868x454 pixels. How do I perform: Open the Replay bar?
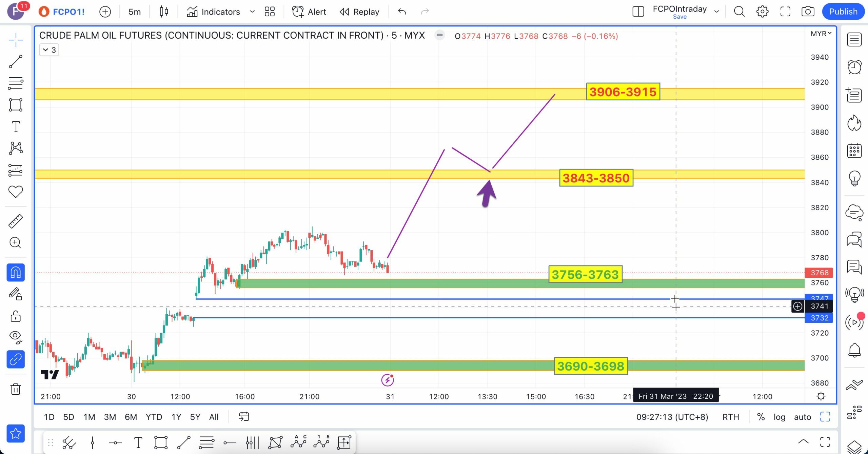point(360,12)
